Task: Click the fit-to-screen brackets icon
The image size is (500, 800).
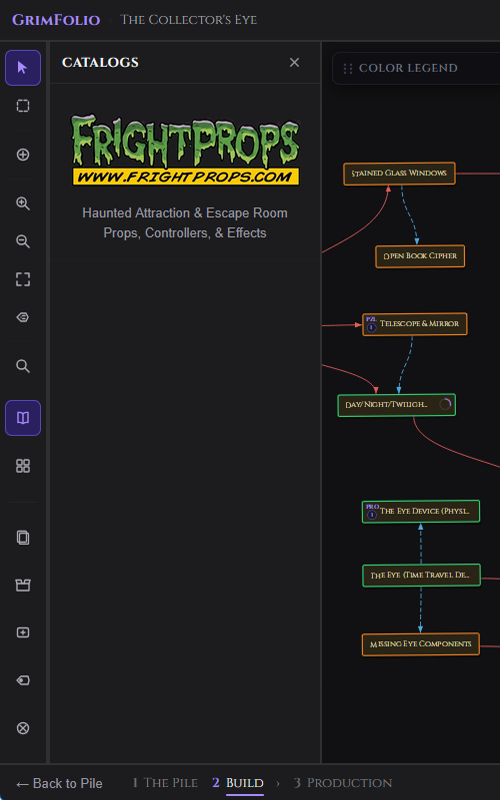Action: click(x=23, y=279)
